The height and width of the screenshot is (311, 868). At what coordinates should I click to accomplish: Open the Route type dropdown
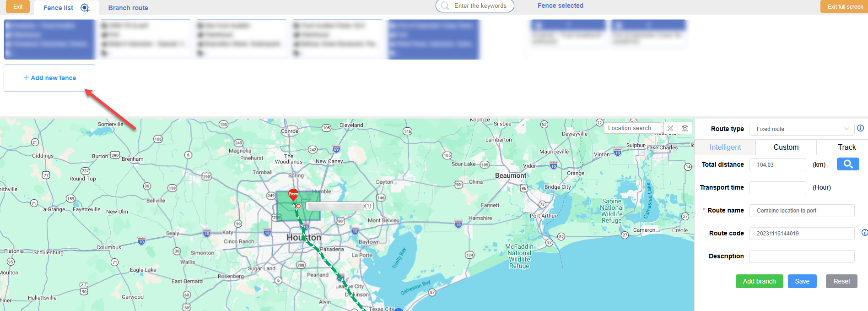[x=802, y=129]
